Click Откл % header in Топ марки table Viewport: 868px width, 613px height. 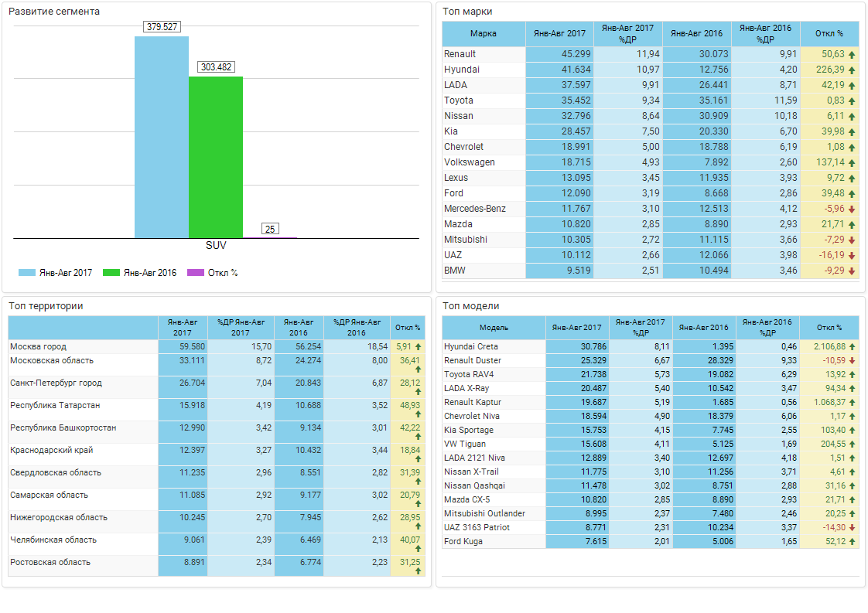[x=829, y=34]
